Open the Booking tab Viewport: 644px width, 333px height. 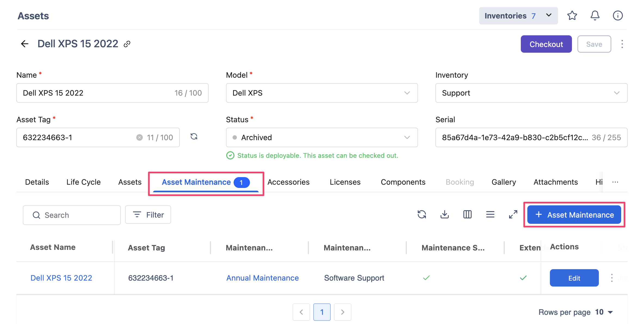coord(460,182)
